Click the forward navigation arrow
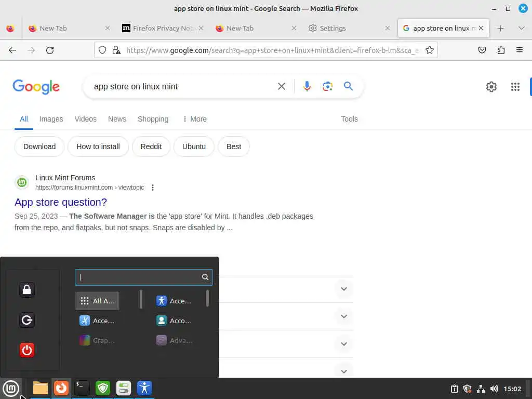Screen dimensions: 532x399 [x=31, y=50]
